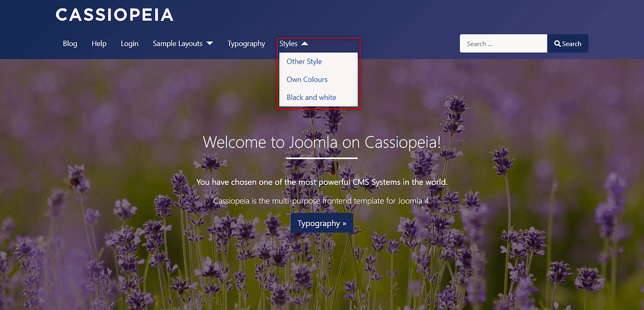Image resolution: width=644 pixels, height=310 pixels.
Task: Select Other Style from the Styles menu
Action: [304, 61]
